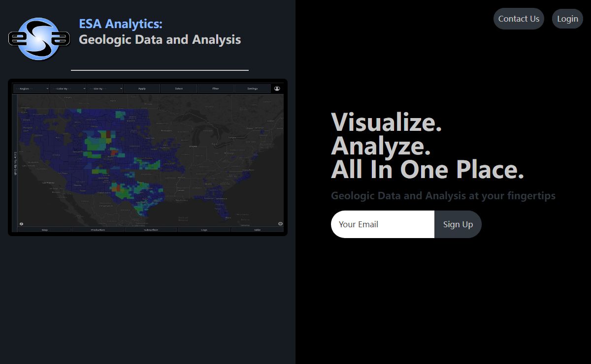Open the map dashboard preview image
This screenshot has height=364, width=591.
click(148, 157)
